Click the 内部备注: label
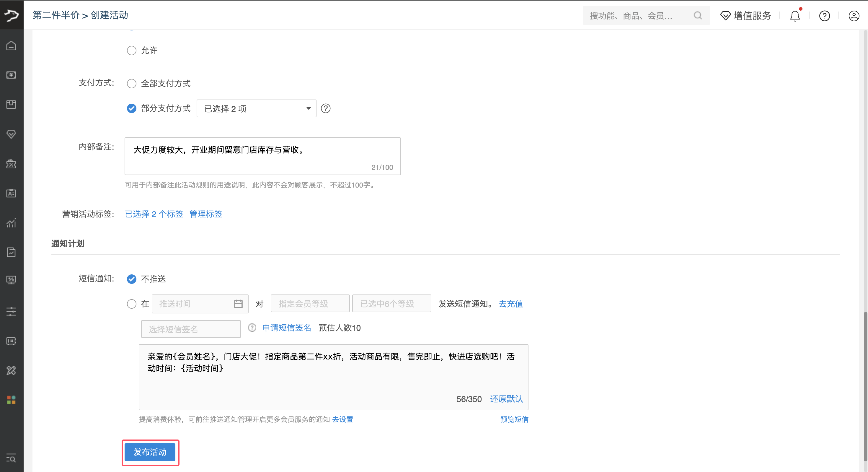Viewport: 868px width, 472px height. coord(96,147)
